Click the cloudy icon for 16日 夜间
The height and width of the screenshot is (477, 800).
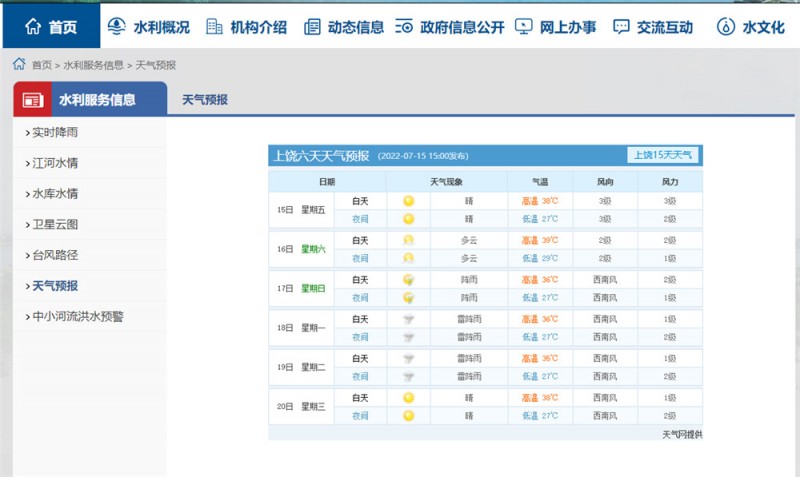(x=408, y=258)
